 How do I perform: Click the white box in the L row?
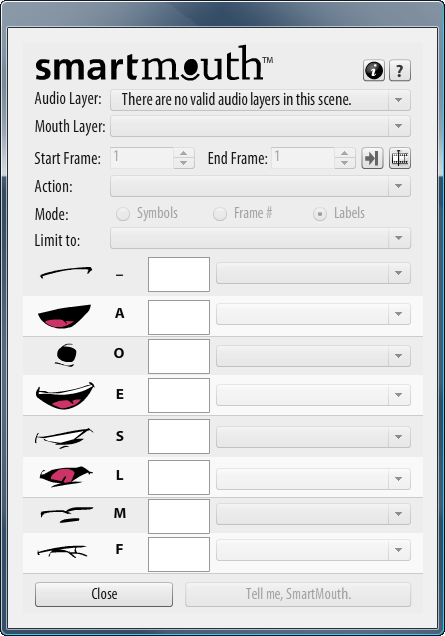(x=179, y=477)
